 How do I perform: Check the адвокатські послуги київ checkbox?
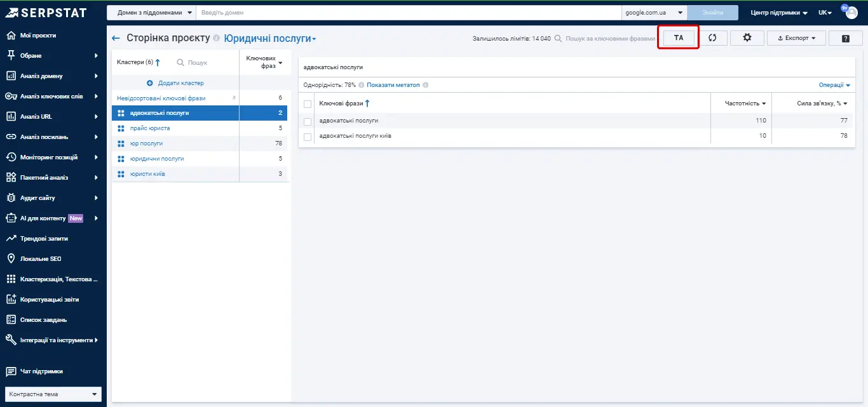coord(308,136)
